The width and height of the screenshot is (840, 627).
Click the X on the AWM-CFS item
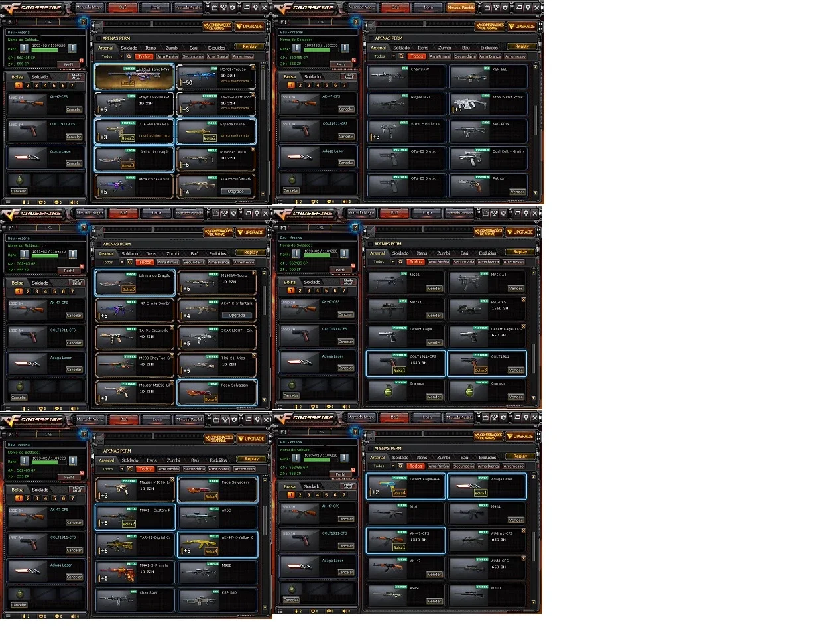[523, 559]
